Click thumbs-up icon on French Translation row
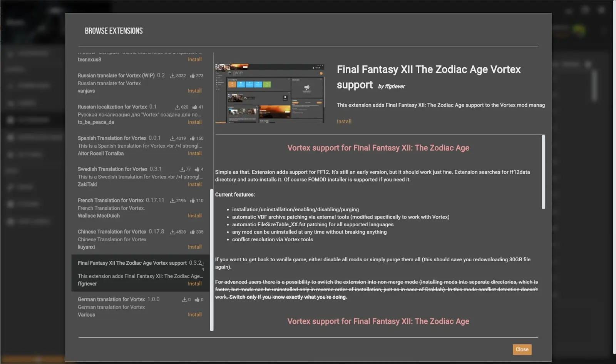The height and width of the screenshot is (364, 616). pos(192,200)
